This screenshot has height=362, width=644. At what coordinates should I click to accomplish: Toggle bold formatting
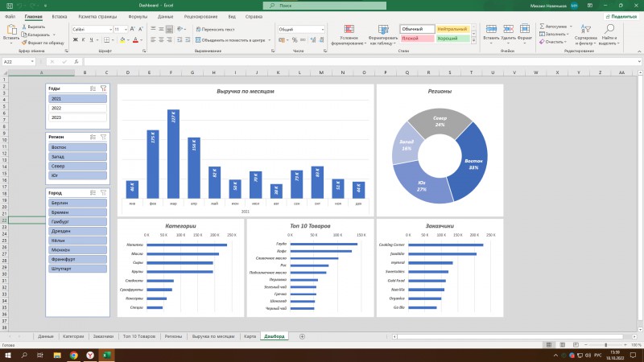pyautogui.click(x=75, y=39)
